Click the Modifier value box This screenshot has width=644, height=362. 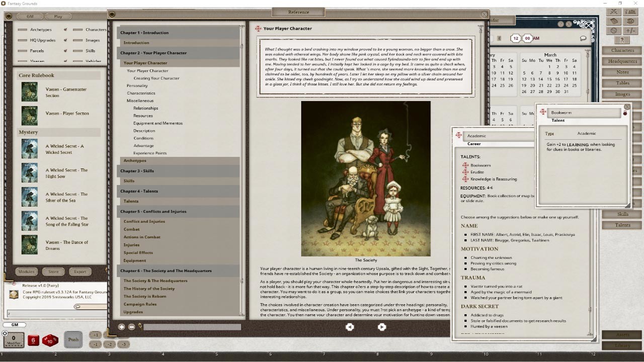[x=14, y=338]
